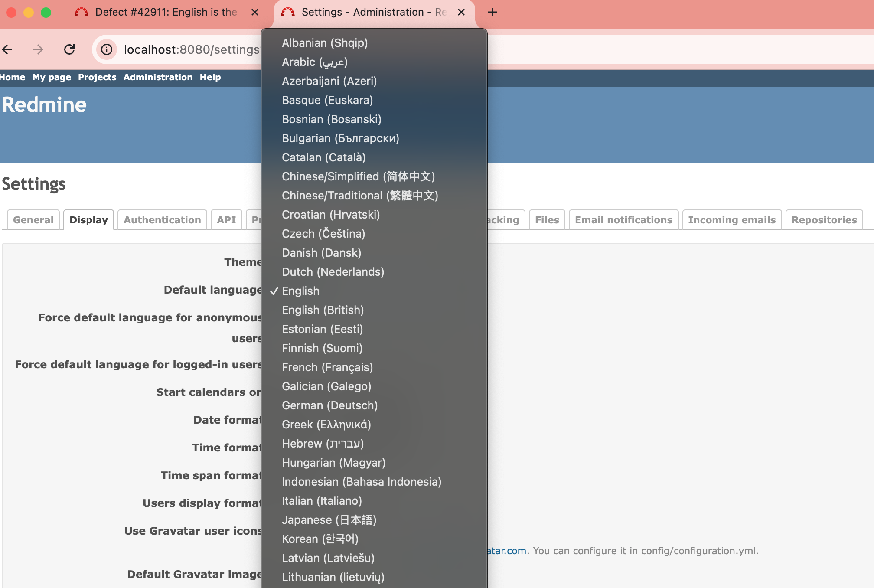Click the browser forward arrow

point(38,49)
